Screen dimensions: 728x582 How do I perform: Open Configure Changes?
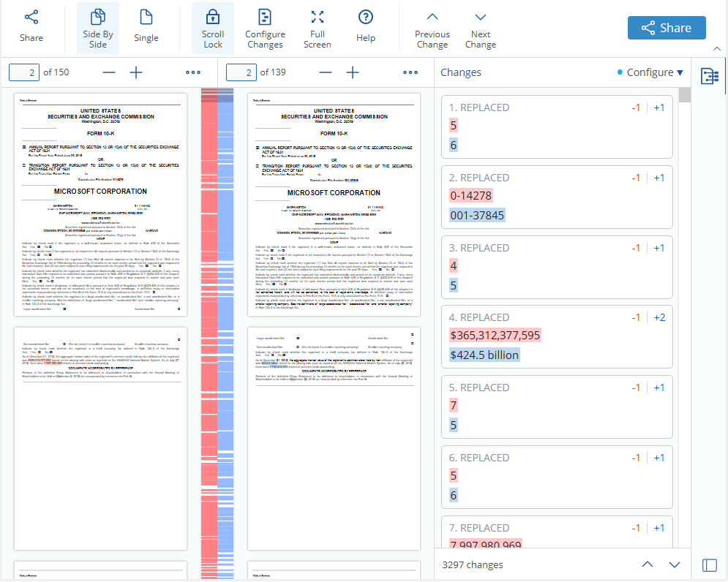tap(265, 28)
